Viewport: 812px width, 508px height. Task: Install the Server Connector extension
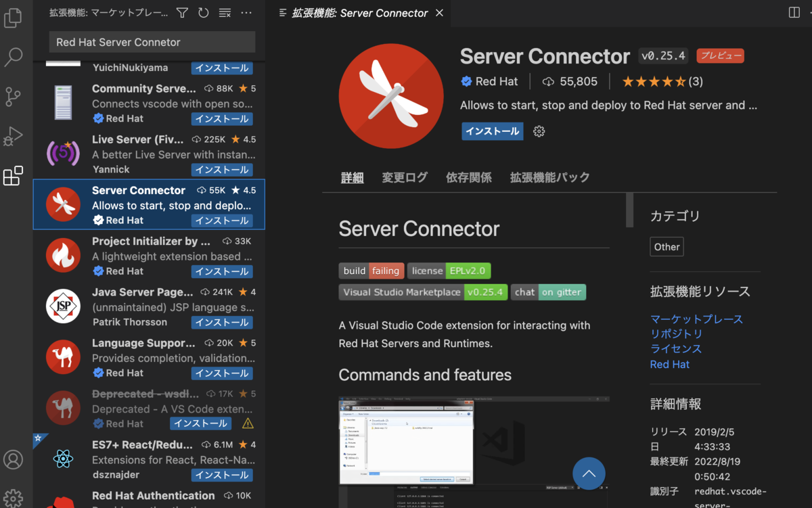(x=492, y=131)
